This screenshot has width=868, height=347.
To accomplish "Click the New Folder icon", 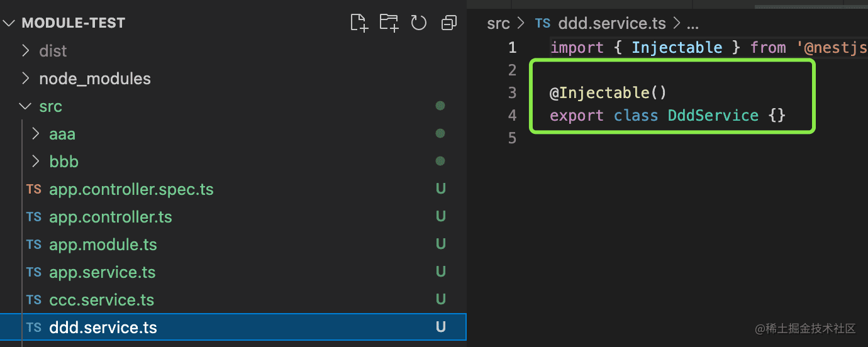I will pos(389,23).
